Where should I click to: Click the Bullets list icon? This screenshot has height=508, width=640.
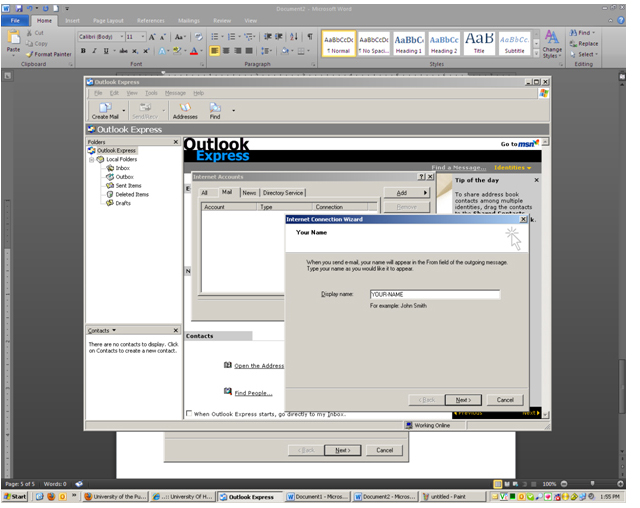215,37
